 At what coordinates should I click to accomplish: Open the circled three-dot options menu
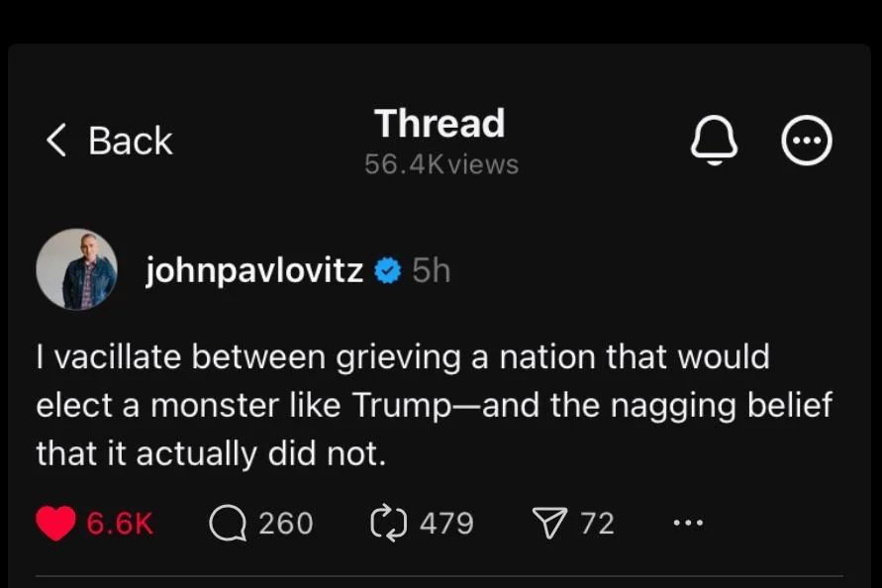click(x=807, y=140)
